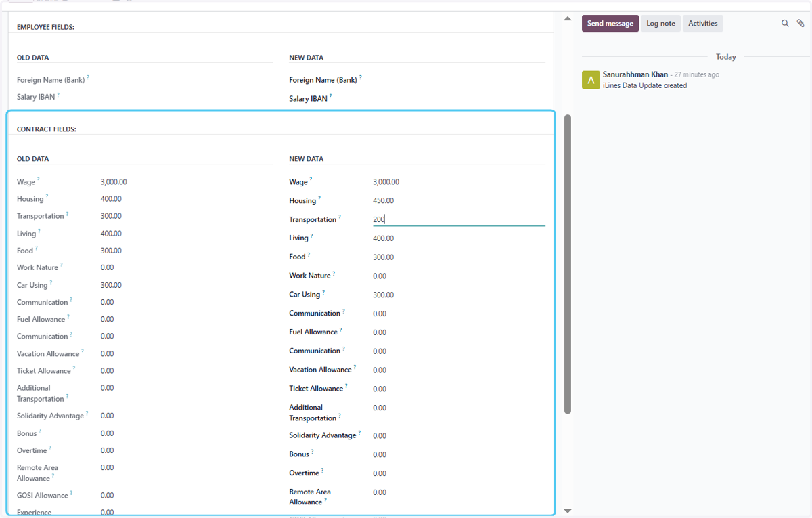Click help icon beside New Data Transportation

340,217
